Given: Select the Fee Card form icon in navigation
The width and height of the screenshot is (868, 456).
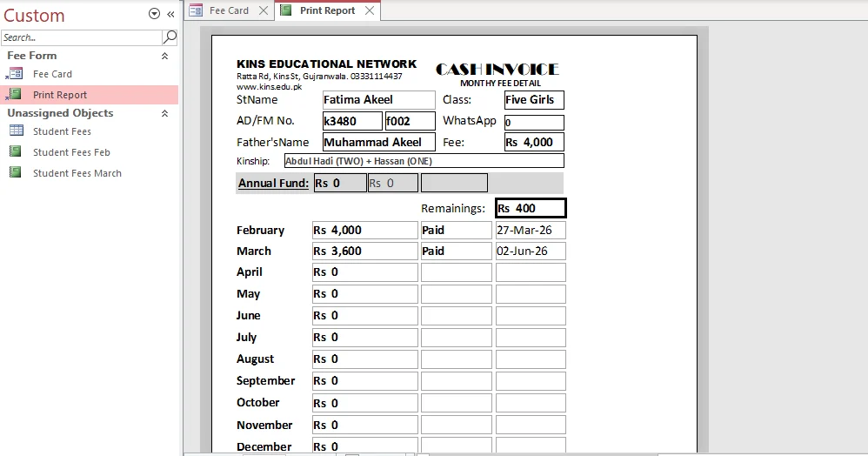Looking at the screenshot, I should pos(16,74).
